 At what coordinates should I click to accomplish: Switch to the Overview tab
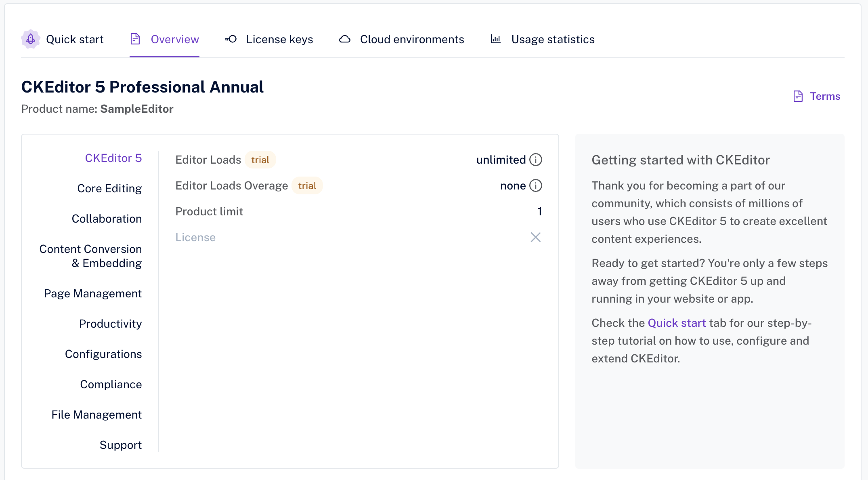coord(164,39)
